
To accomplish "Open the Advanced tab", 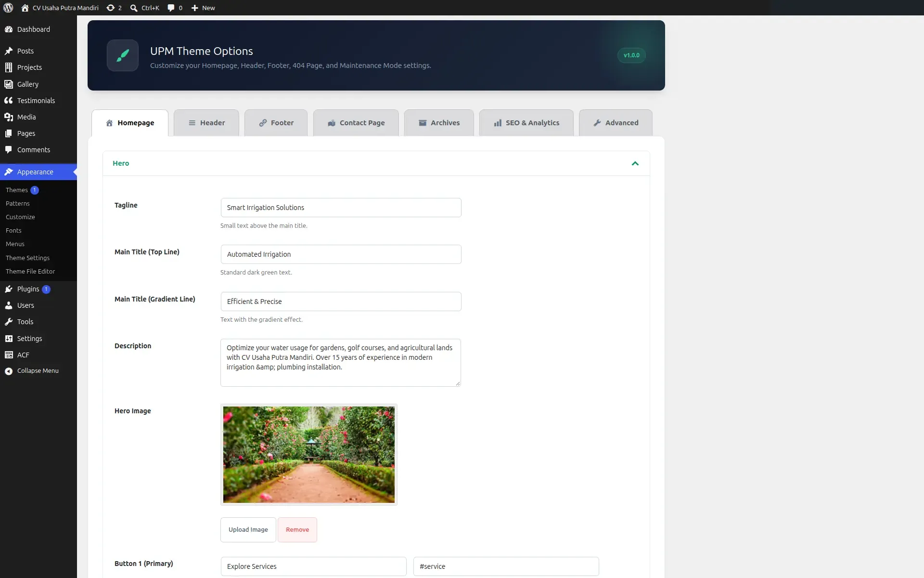I will click(616, 123).
